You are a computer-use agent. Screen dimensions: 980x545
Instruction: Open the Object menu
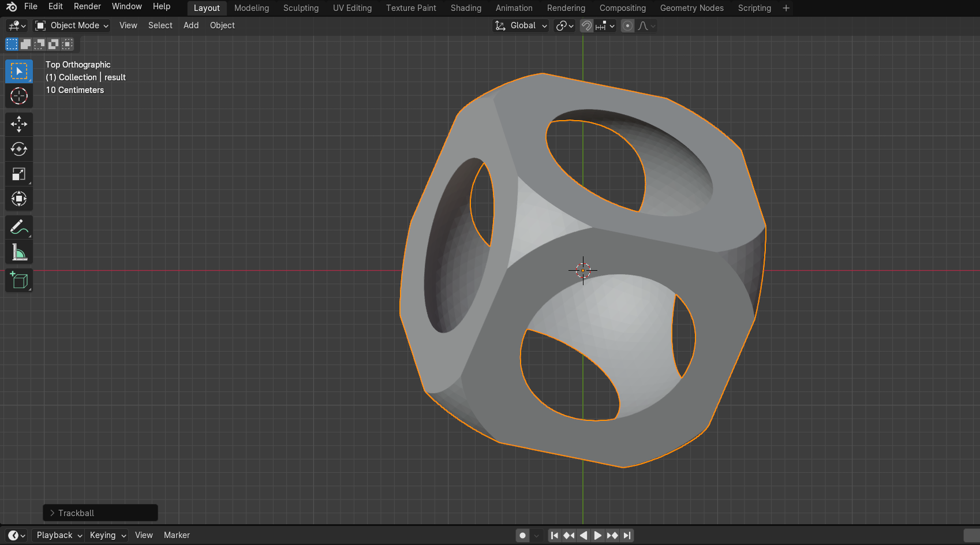(222, 25)
